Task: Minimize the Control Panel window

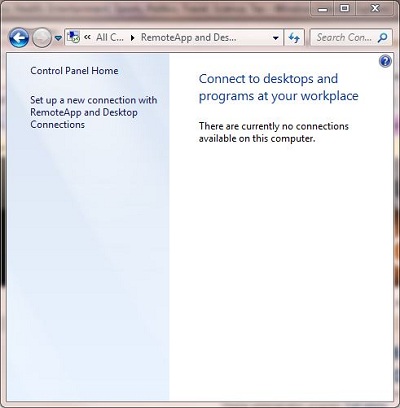Action: point(323,9)
